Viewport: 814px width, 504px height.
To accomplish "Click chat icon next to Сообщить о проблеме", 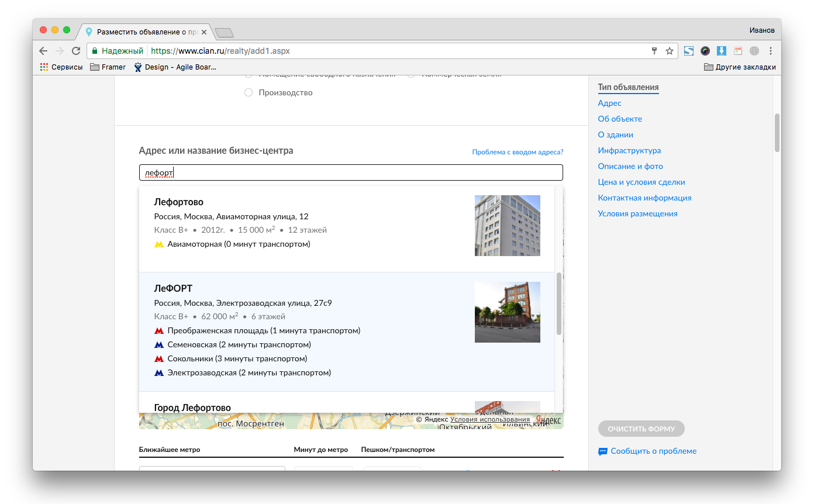I will [602, 451].
